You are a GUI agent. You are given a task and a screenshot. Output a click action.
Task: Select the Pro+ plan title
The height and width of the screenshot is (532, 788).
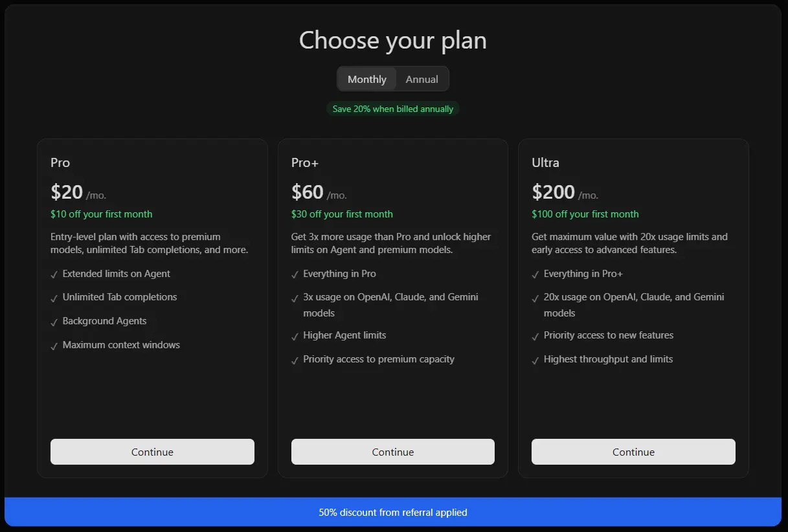tap(305, 162)
